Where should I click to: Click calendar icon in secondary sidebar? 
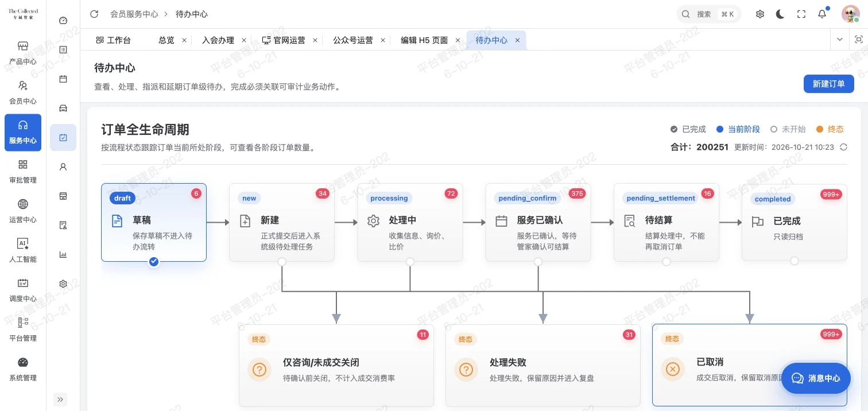click(x=63, y=79)
